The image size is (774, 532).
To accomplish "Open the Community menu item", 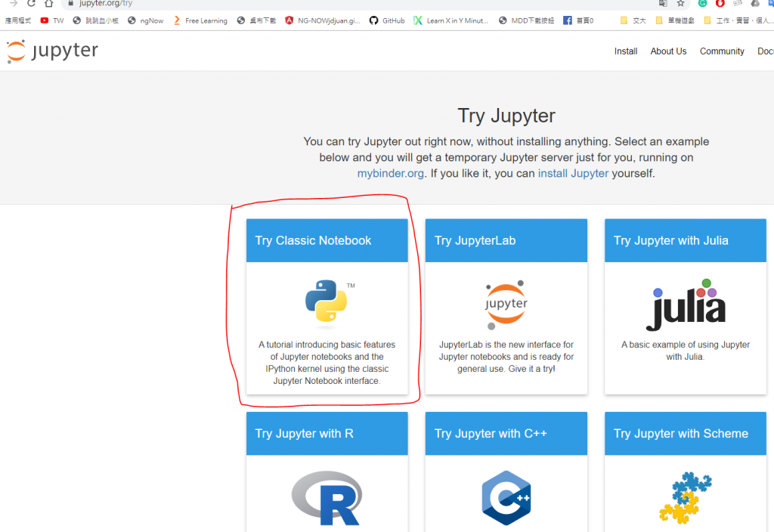I will tap(722, 51).
